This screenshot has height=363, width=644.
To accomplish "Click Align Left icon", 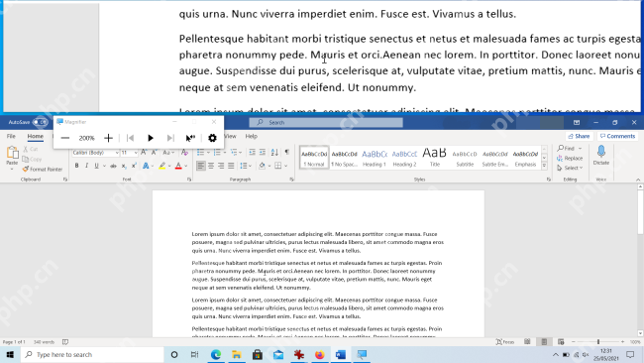I will click(200, 166).
